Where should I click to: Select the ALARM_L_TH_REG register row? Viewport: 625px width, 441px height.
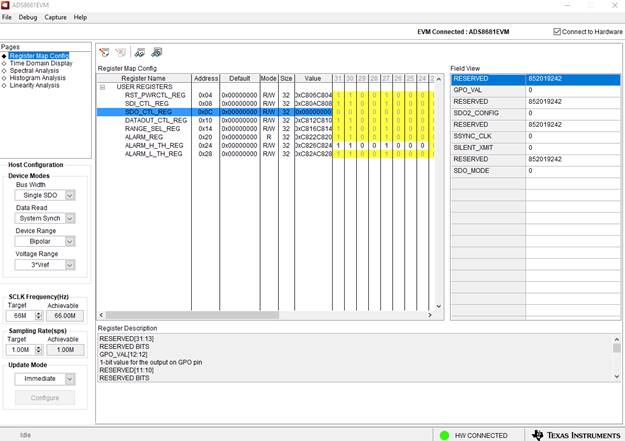coord(265,154)
